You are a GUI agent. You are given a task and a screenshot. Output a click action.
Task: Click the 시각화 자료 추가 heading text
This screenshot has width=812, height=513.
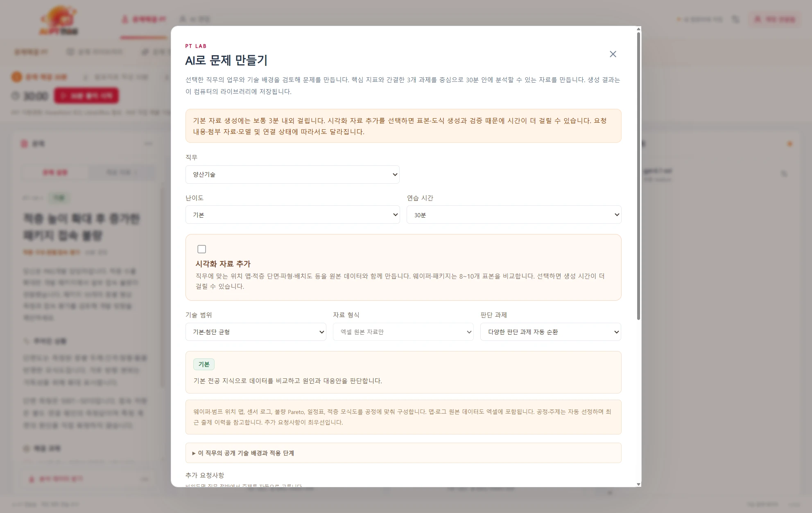click(223, 264)
